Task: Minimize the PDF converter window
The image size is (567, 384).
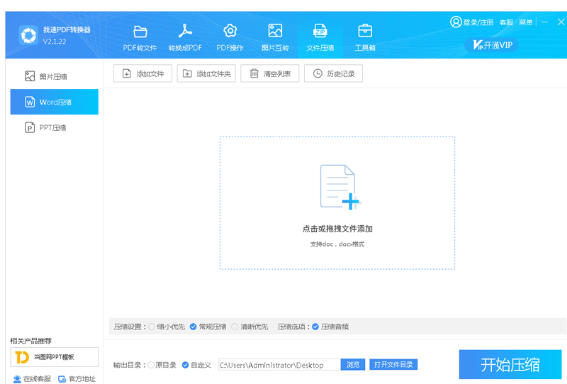Action: [545, 22]
